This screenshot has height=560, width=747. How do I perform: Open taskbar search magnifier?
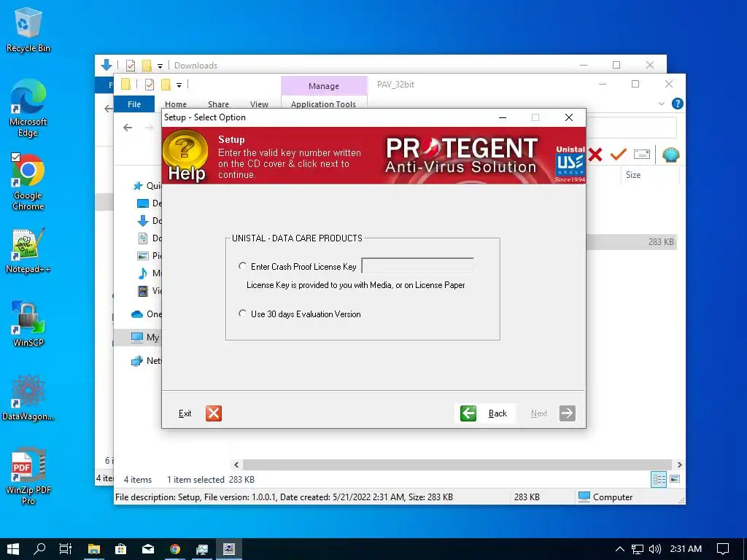point(39,548)
